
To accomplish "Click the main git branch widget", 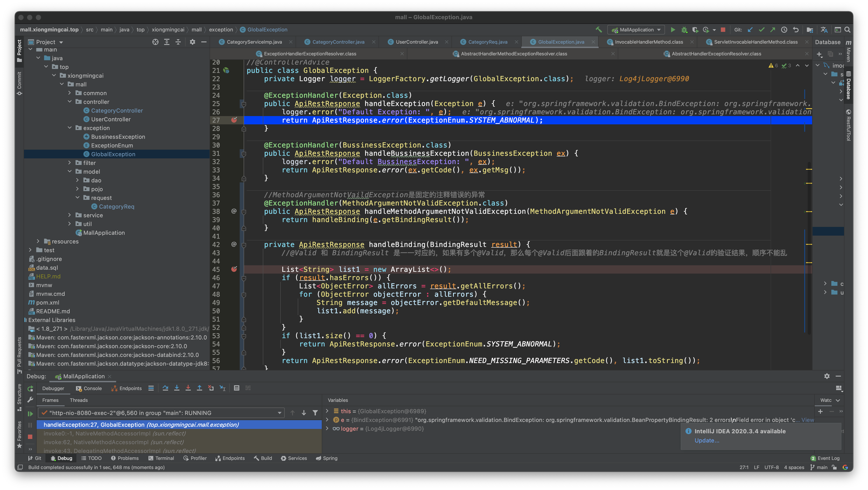I will (819, 467).
